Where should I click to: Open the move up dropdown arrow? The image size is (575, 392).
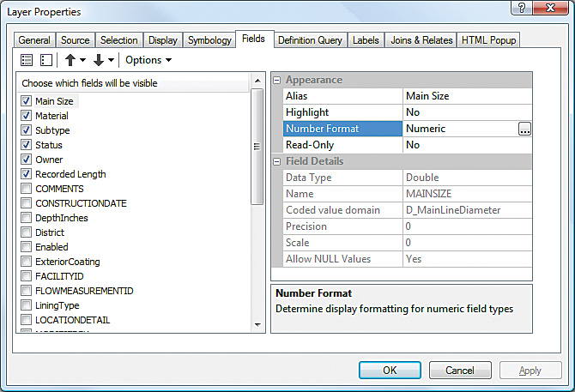(83, 60)
